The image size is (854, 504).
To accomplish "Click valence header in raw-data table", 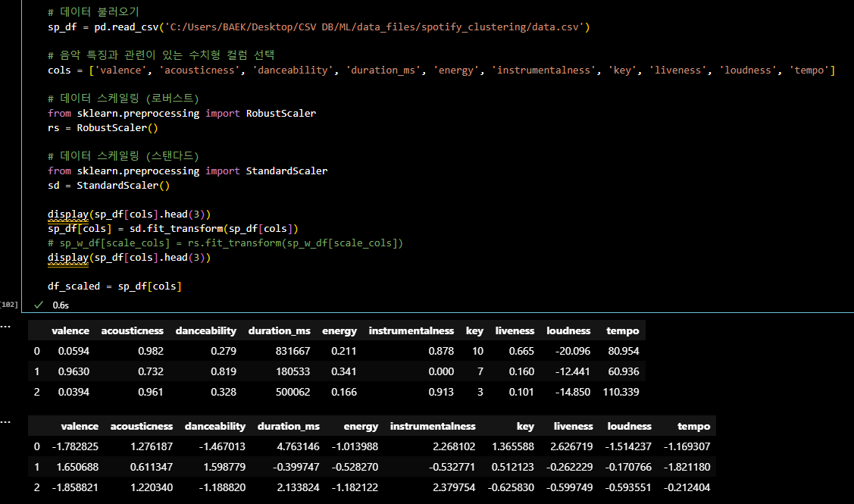I will pos(70,330).
